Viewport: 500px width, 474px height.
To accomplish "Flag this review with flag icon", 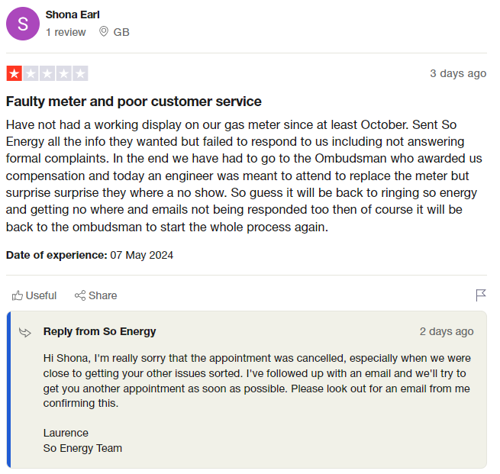I will pyautogui.click(x=481, y=295).
